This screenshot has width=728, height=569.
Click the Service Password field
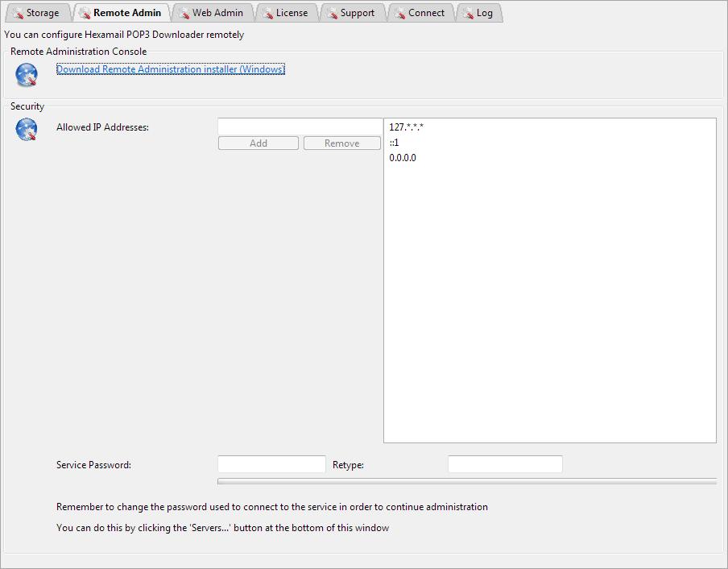[271, 463]
